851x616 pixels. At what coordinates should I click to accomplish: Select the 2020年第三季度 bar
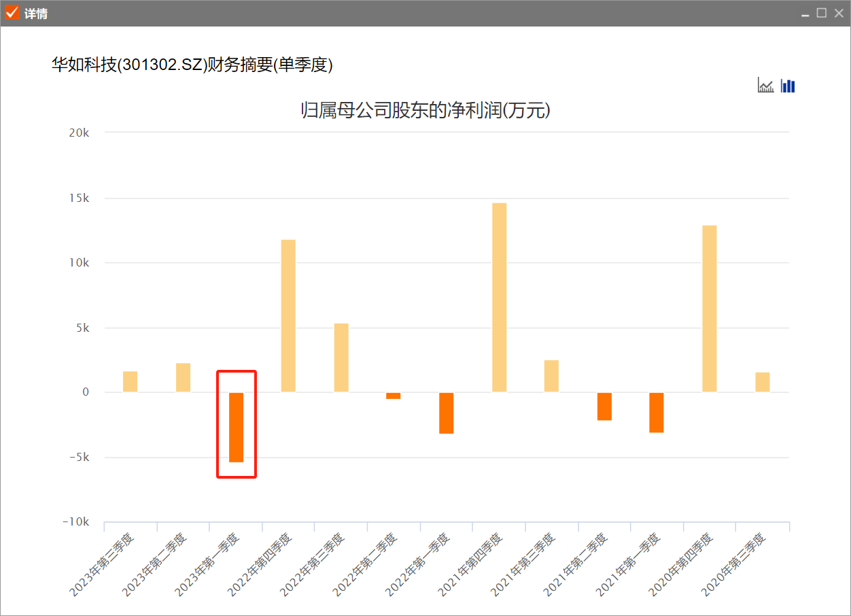click(x=763, y=382)
